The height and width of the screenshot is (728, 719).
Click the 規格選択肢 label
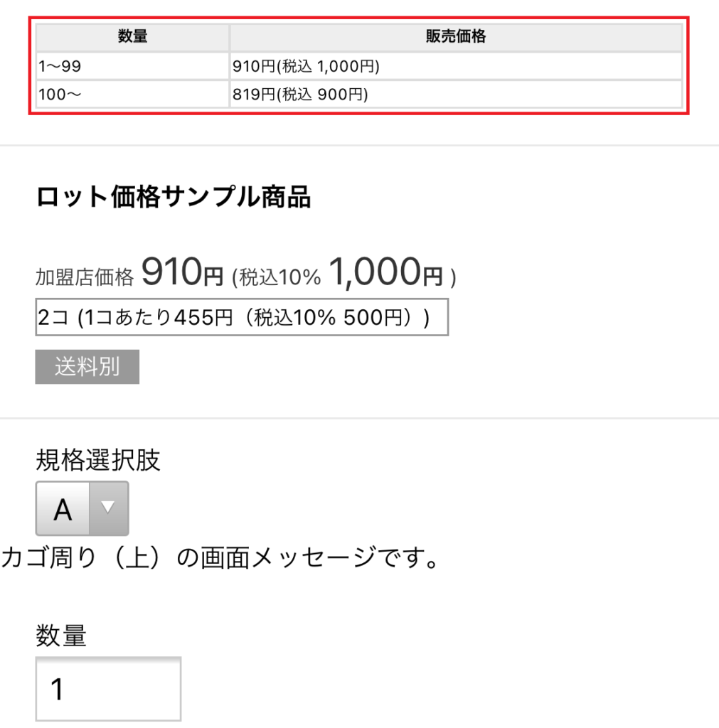pos(98,461)
